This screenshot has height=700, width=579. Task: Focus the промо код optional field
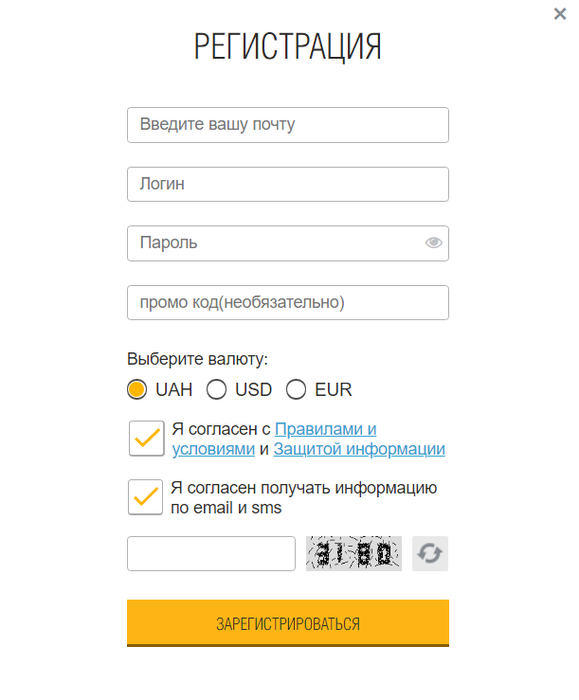pos(288,303)
